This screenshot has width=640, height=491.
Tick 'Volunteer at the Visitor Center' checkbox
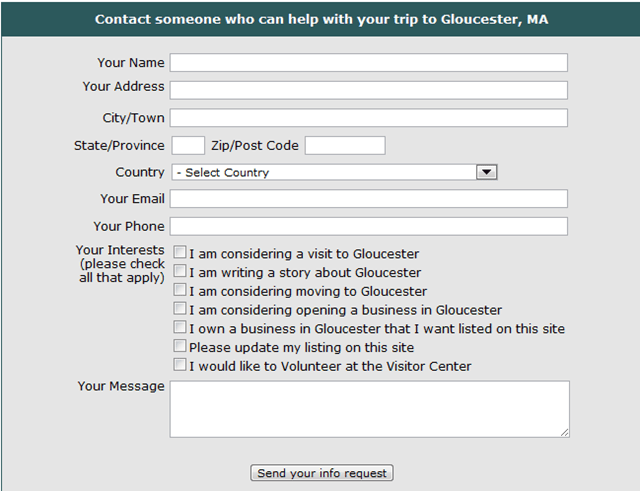(x=180, y=365)
